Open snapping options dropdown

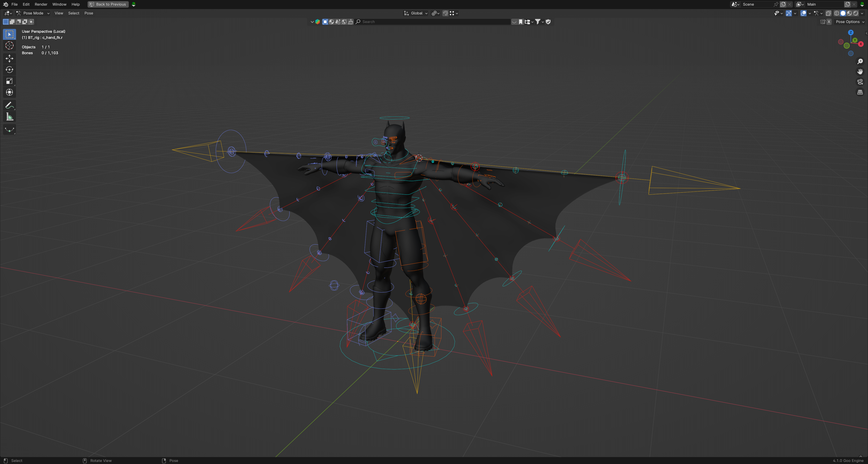453,13
